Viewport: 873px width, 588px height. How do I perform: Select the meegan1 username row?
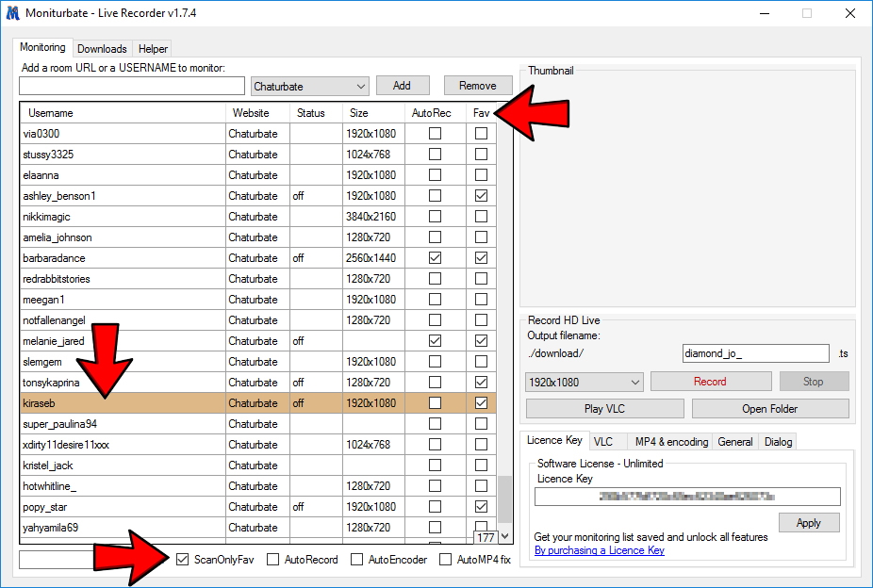click(x=123, y=300)
